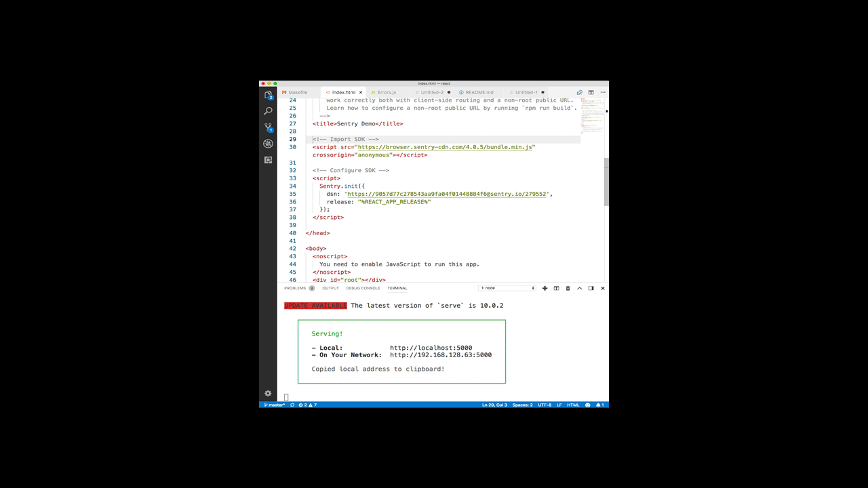This screenshot has width=868, height=488.
Task: Click line number 34 in the gutter
Action: (x=292, y=186)
